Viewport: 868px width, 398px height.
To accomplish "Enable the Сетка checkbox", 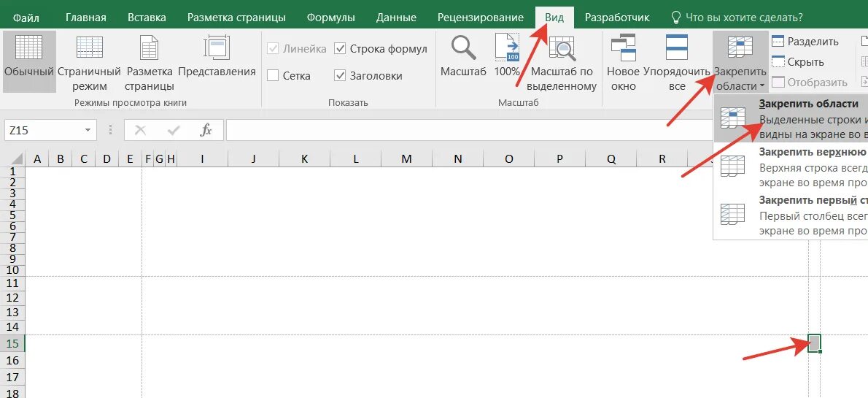I will (x=272, y=75).
